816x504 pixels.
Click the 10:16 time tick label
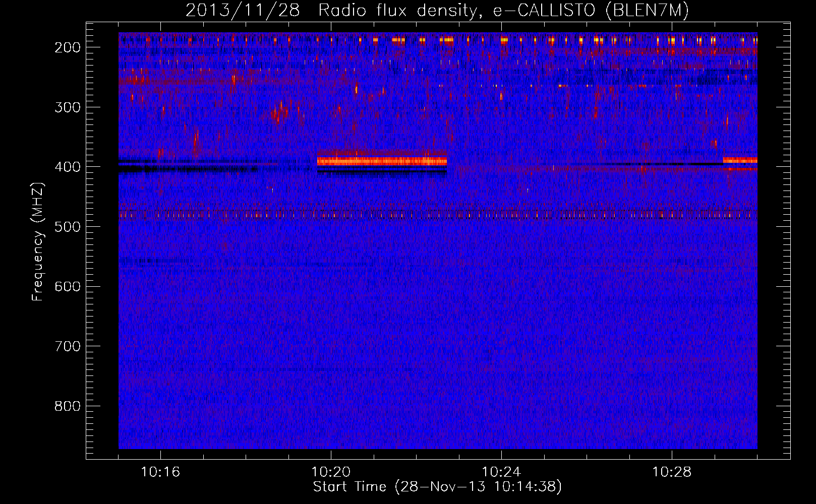coord(160,472)
